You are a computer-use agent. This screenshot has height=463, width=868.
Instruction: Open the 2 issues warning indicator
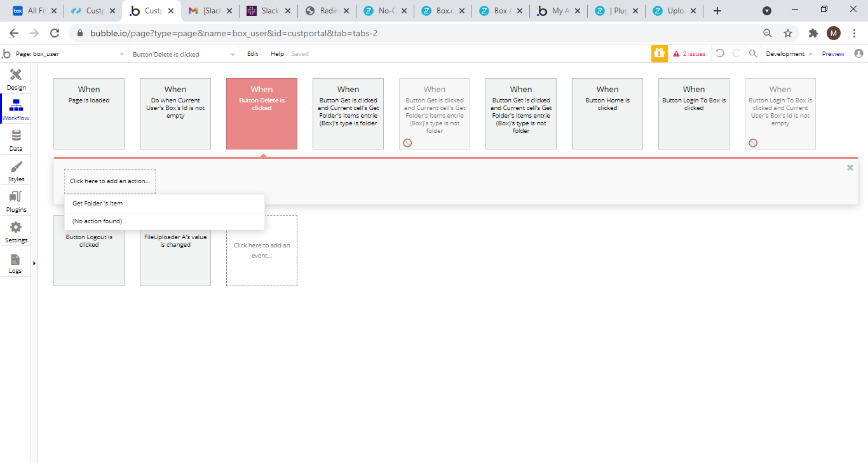(x=689, y=54)
